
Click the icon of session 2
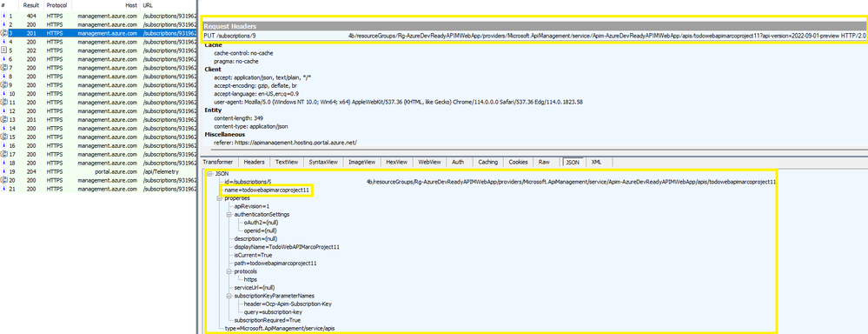click(x=3, y=24)
